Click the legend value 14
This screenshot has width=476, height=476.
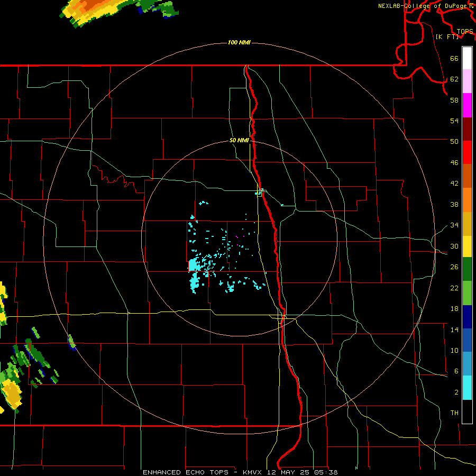(x=454, y=329)
